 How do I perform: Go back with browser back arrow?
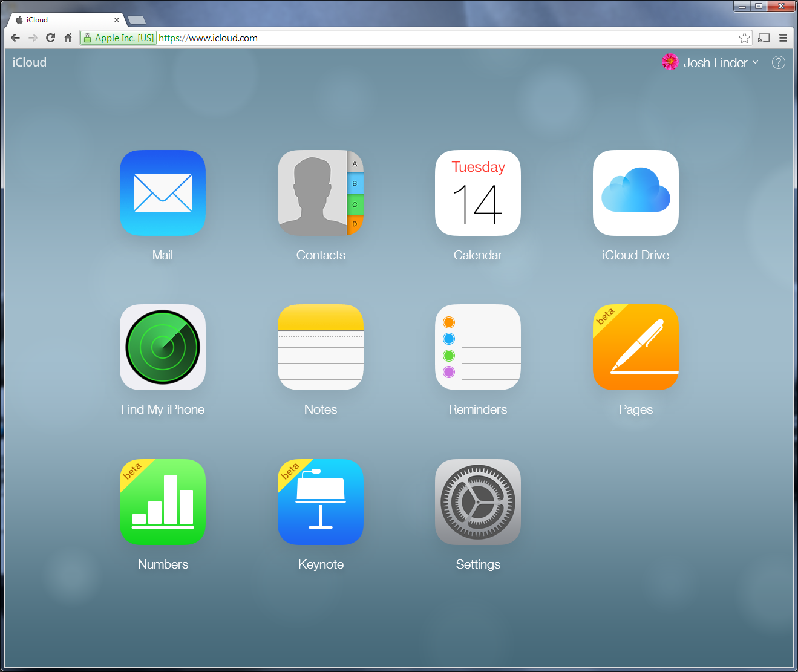click(x=16, y=38)
